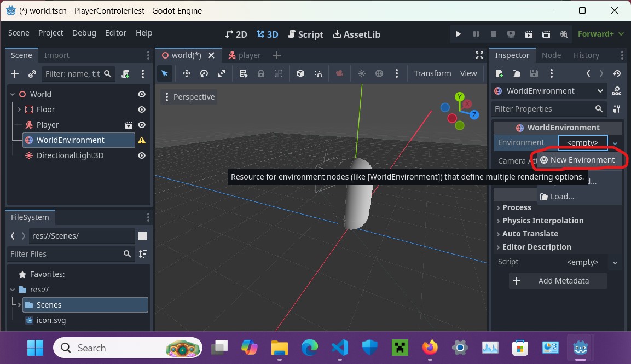Select the Rotate tool in the viewport toolbar
631x364 pixels.
(x=204, y=73)
